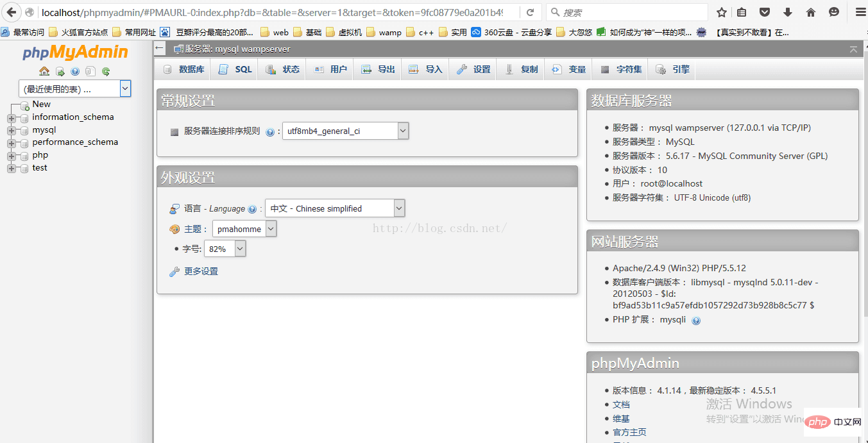Click the help icon next to mysqli
The image size is (868, 443).
pos(696,321)
